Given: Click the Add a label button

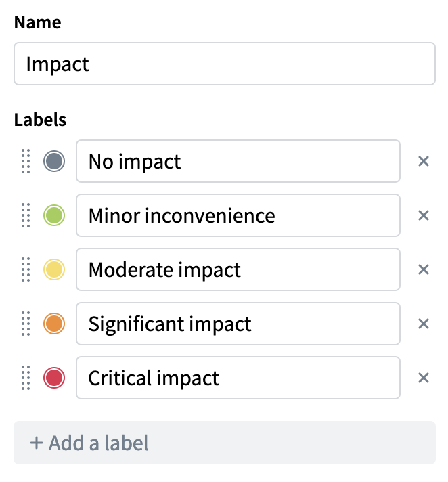Looking at the screenshot, I should pos(224,443).
